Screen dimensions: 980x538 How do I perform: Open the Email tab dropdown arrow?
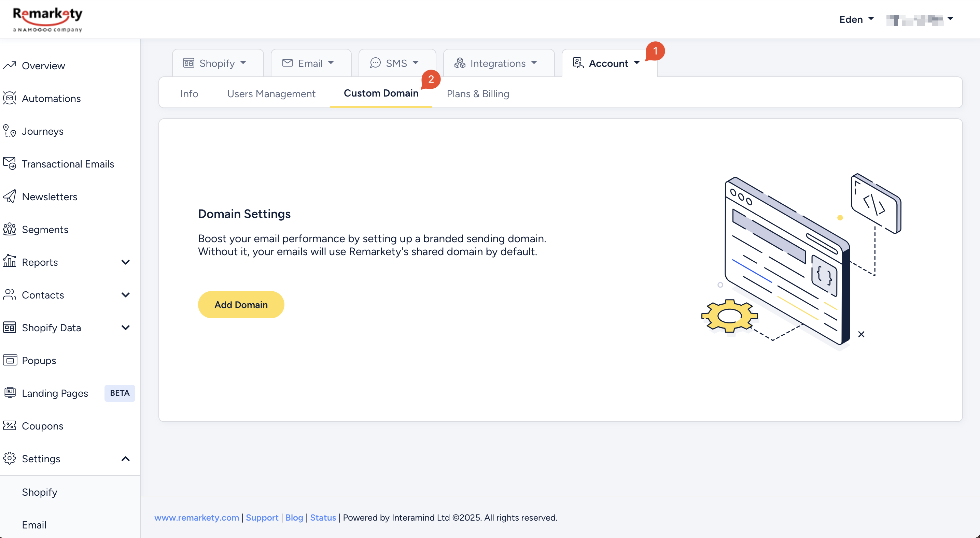click(x=331, y=63)
